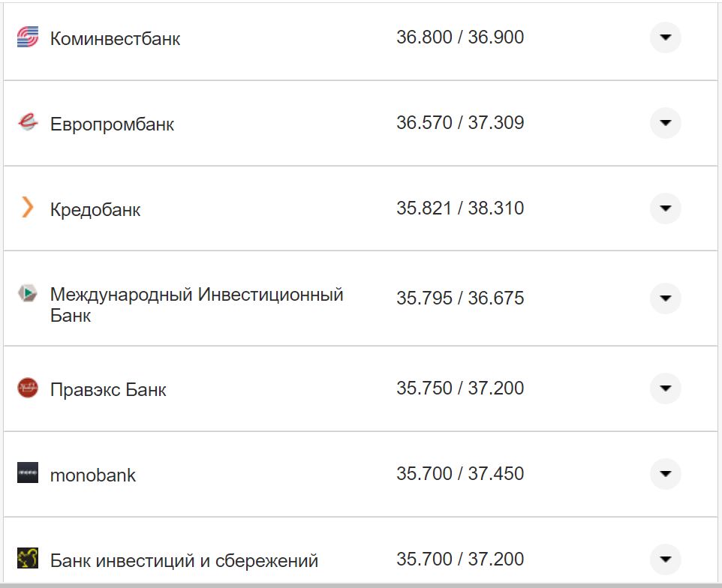This screenshot has width=722, height=588.
Task: Open the Европромбанк dropdown arrow
Action: 665,123
